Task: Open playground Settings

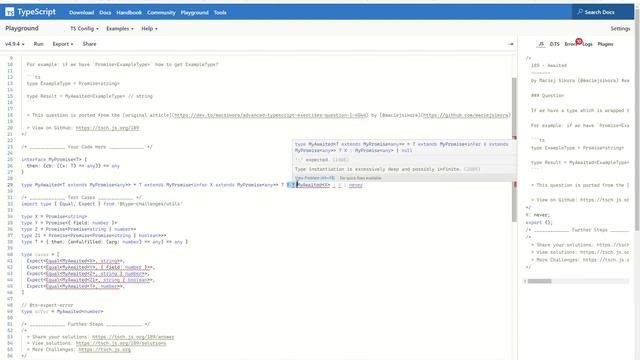Action: 620,29
